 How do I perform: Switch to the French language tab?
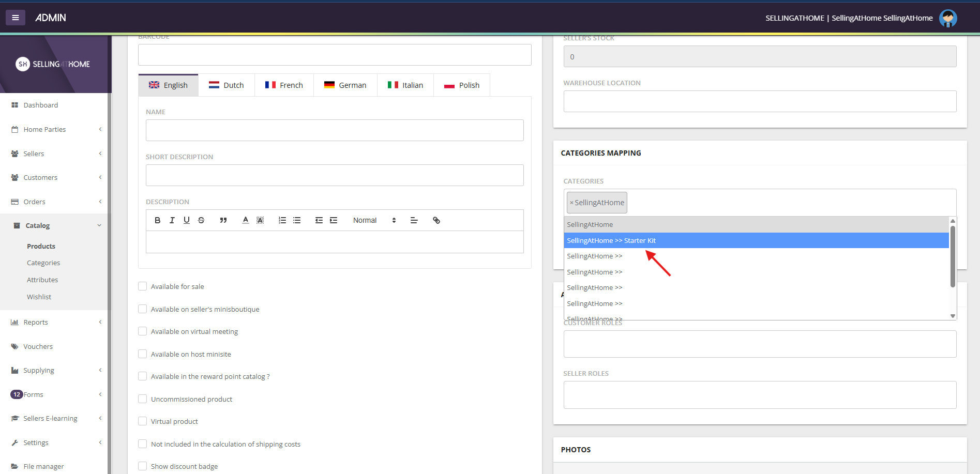284,85
